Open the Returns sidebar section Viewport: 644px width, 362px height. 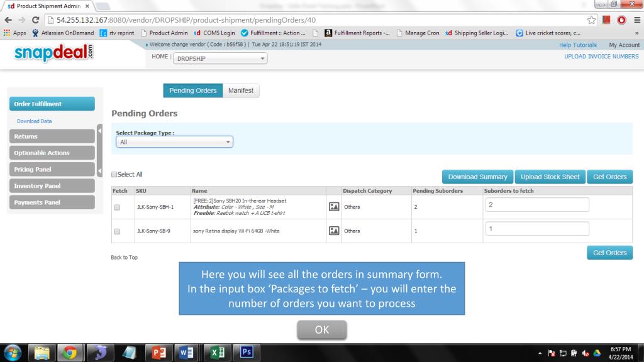(52, 136)
